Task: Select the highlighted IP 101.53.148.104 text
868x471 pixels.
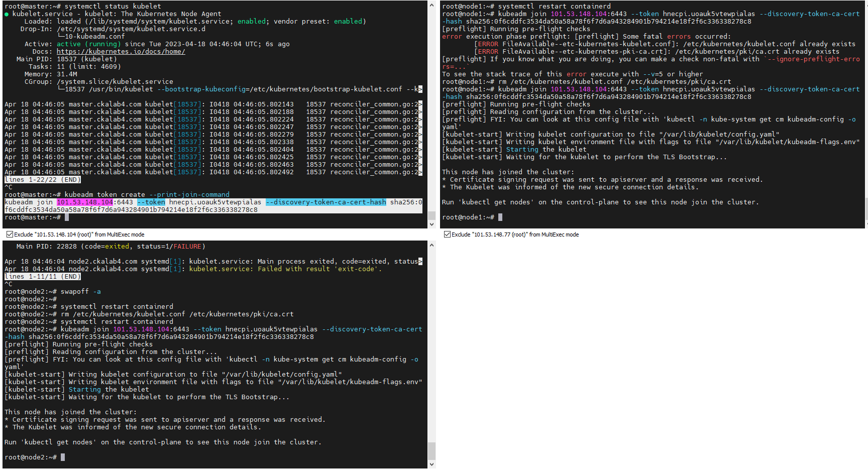Action: [84, 202]
